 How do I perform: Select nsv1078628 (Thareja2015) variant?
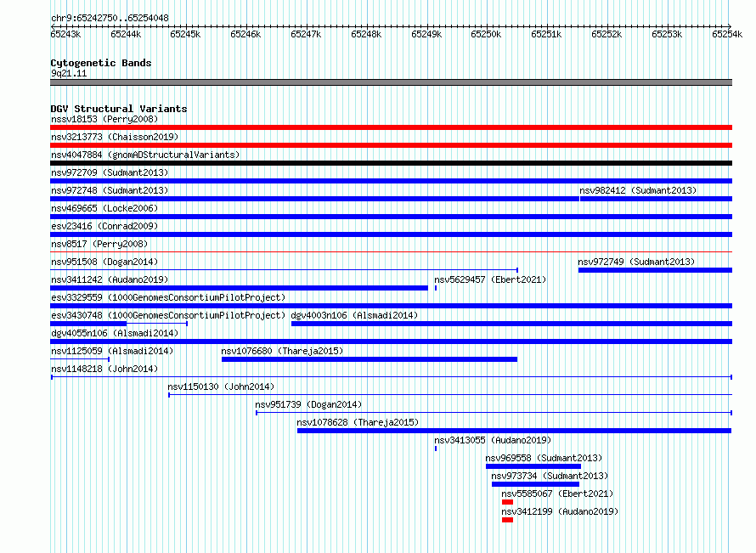click(358, 422)
